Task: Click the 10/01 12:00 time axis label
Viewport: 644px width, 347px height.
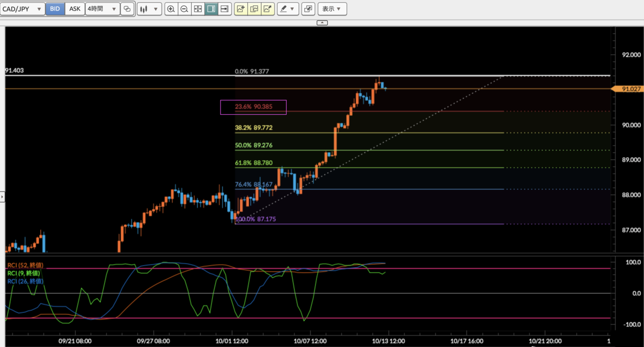Action: click(x=231, y=341)
